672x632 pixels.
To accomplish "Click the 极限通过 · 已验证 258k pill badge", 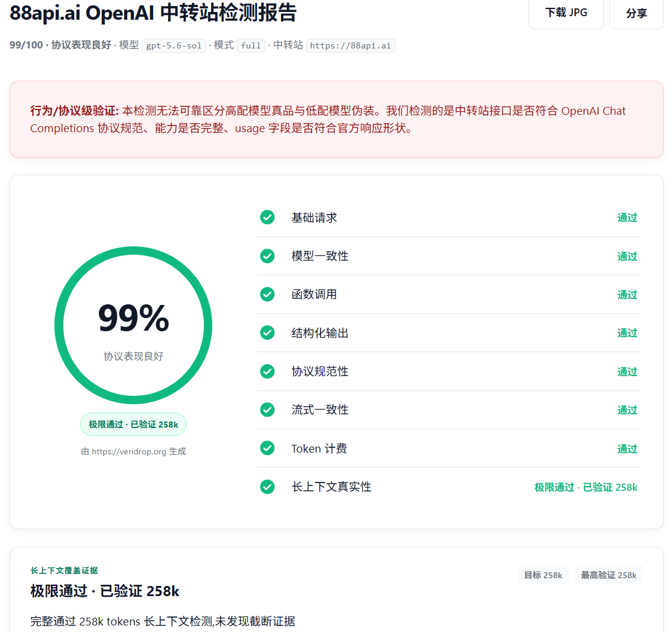I will click(x=133, y=424).
